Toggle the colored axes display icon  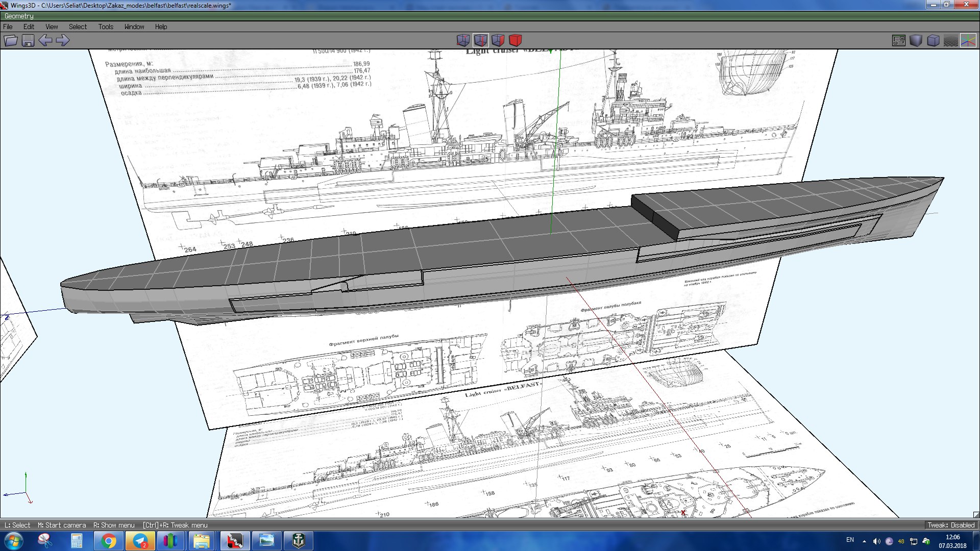[968, 40]
